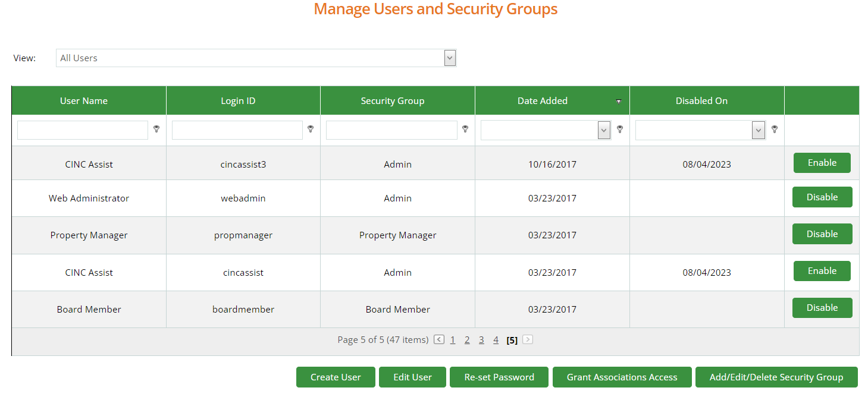
Task: Sort by User Name column header
Action: 84,101
